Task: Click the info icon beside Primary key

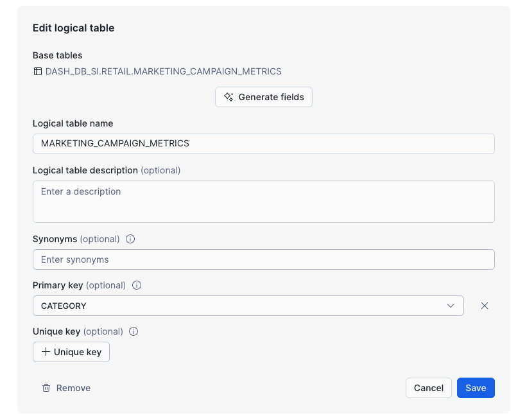Action: [136, 285]
